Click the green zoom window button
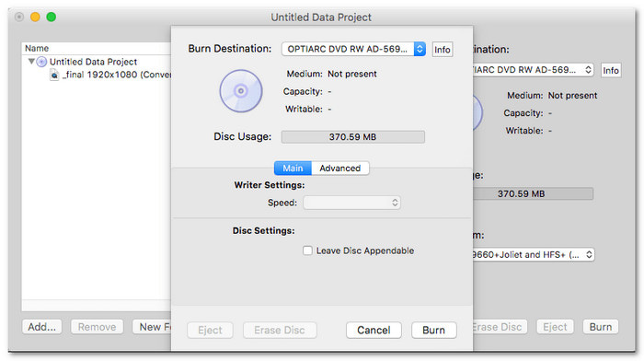This screenshot has width=644, height=361. coord(52,17)
